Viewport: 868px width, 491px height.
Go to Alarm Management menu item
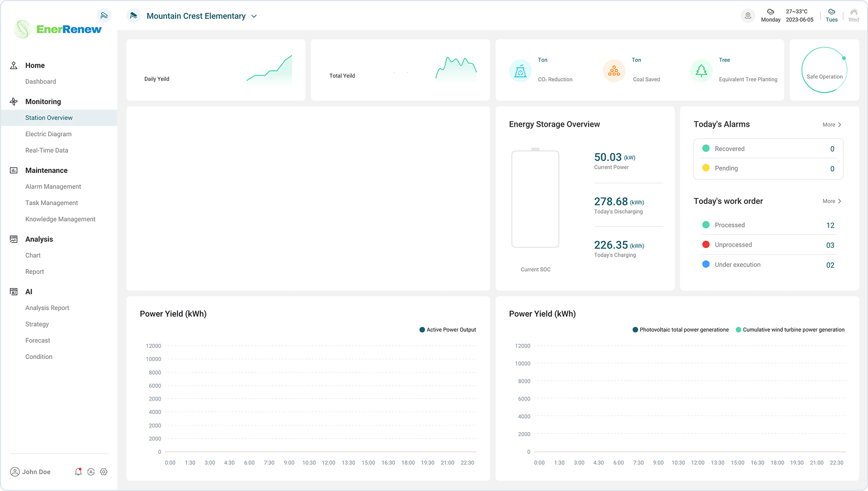[x=53, y=187]
